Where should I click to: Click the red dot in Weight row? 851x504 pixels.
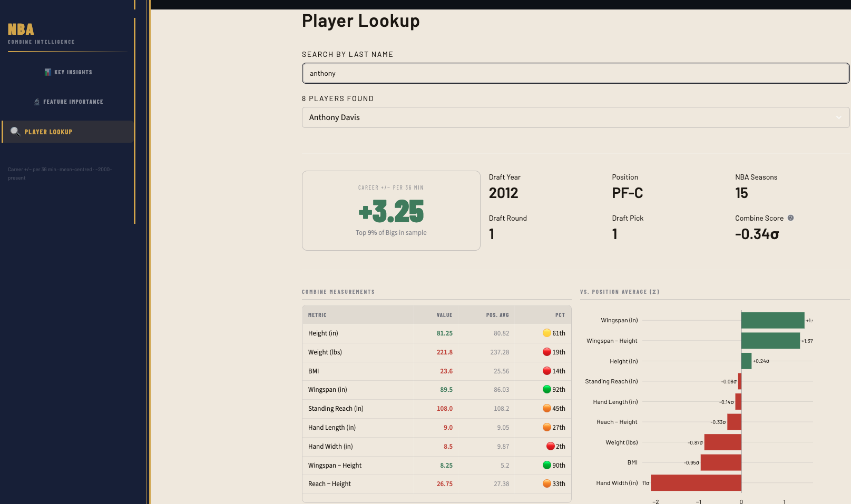(547, 352)
